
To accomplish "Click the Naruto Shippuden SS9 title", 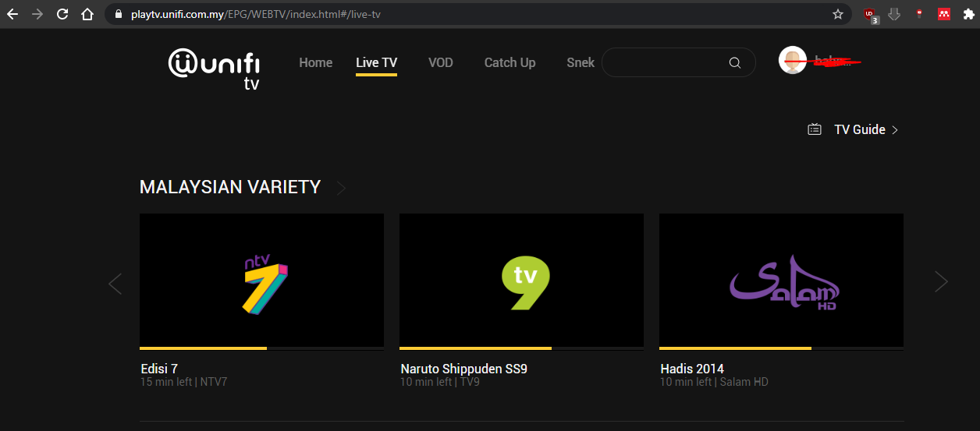I will (464, 369).
